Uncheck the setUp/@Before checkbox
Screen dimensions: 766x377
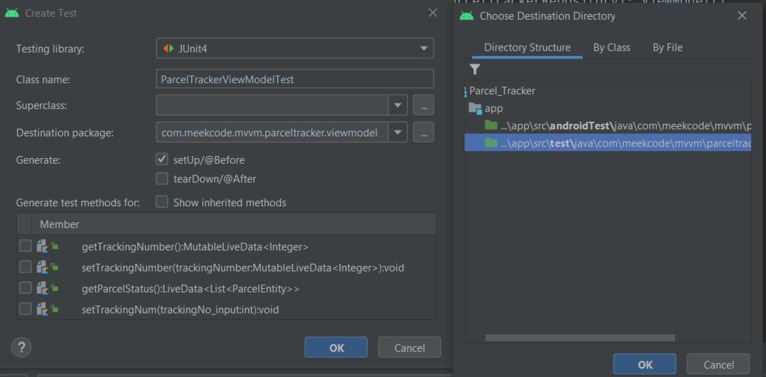click(x=162, y=160)
